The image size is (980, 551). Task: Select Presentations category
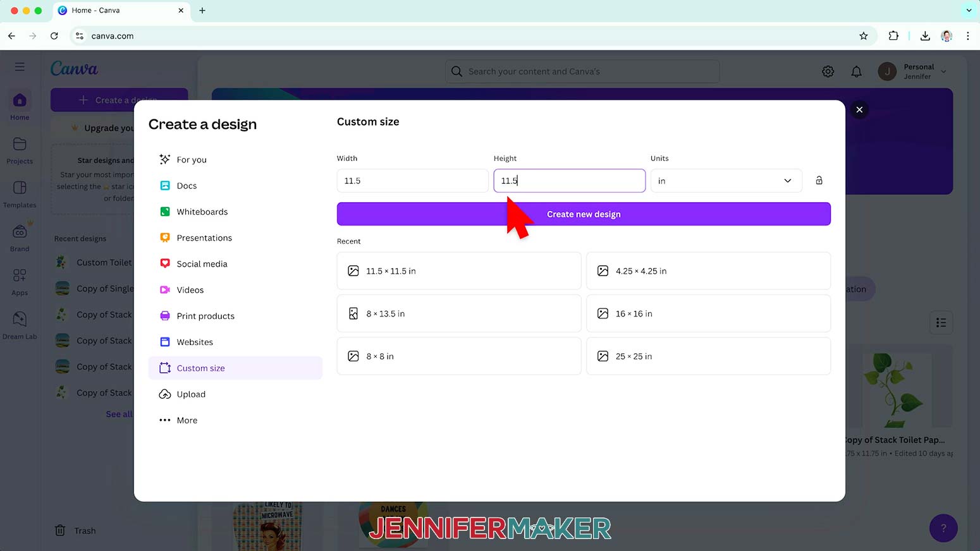[x=235, y=238]
